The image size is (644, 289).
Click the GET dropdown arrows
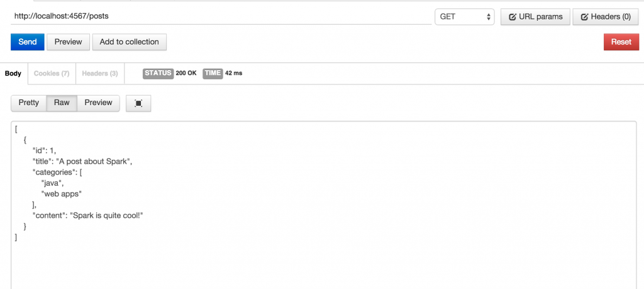488,17
